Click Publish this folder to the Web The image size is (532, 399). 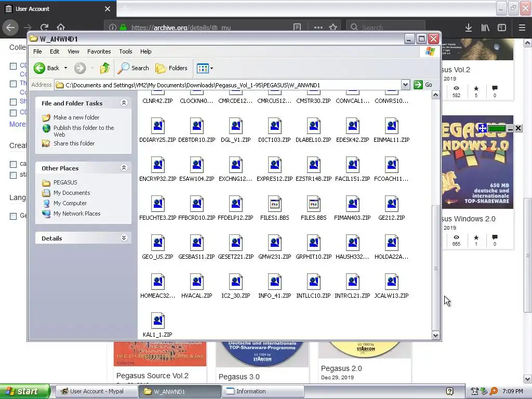coord(84,131)
